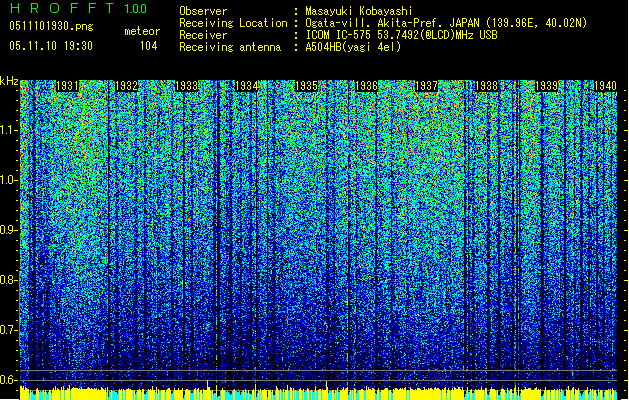
Task: Click the Receiving Location label
Action: pos(233,23)
